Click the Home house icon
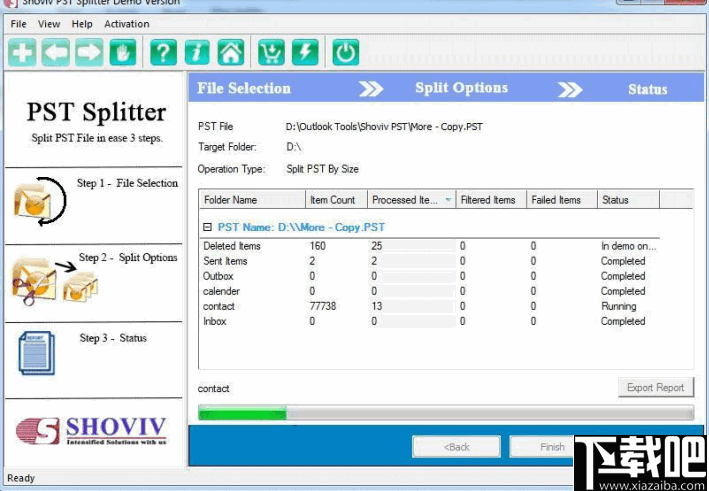This screenshot has height=491, width=709. point(231,52)
